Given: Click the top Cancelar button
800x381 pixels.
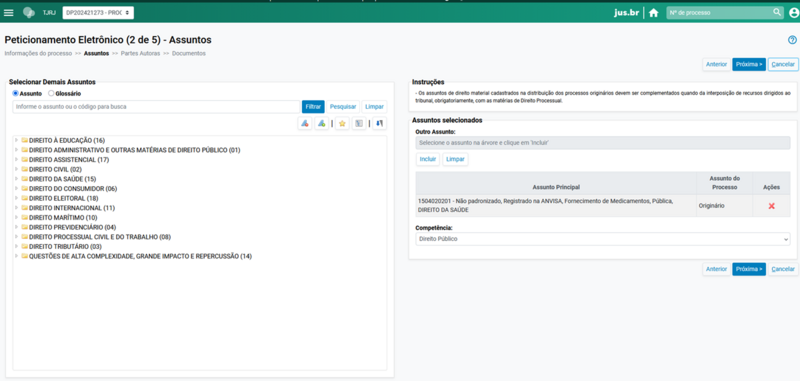Looking at the screenshot, I should point(783,64).
